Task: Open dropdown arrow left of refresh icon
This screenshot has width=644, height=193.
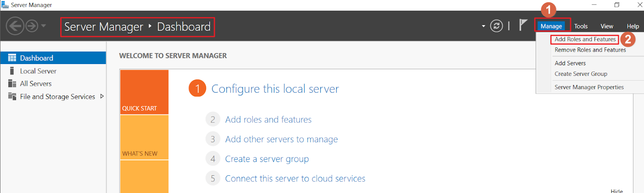Action: coord(483,27)
